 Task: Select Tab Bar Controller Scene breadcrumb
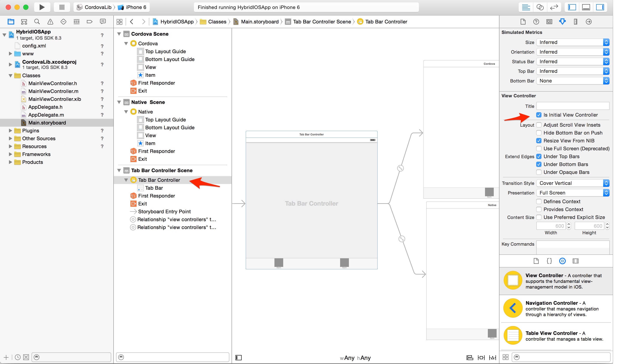point(318,22)
